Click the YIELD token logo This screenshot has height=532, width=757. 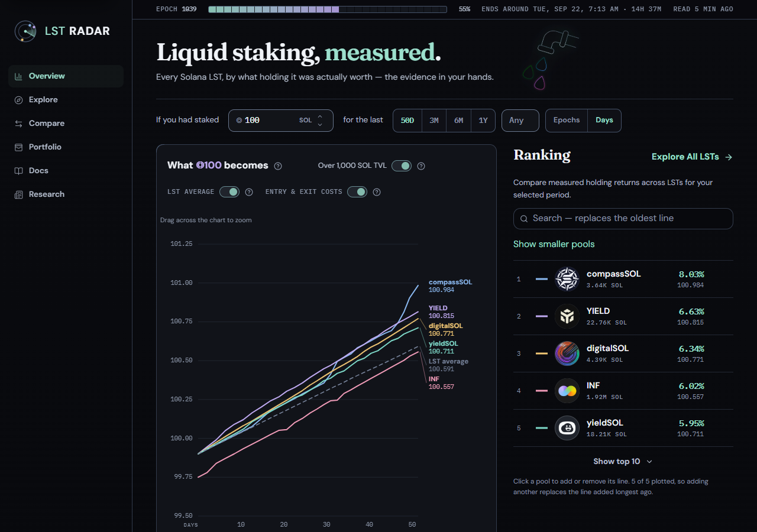[x=567, y=316]
